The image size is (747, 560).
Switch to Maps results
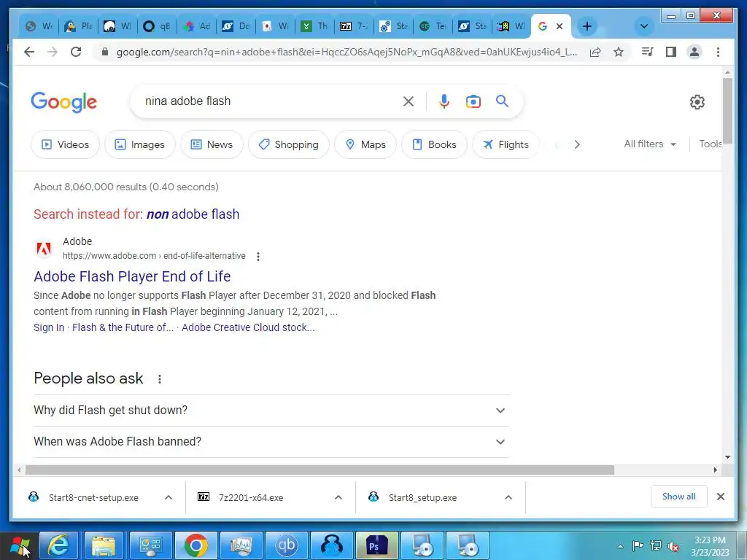pos(365,144)
